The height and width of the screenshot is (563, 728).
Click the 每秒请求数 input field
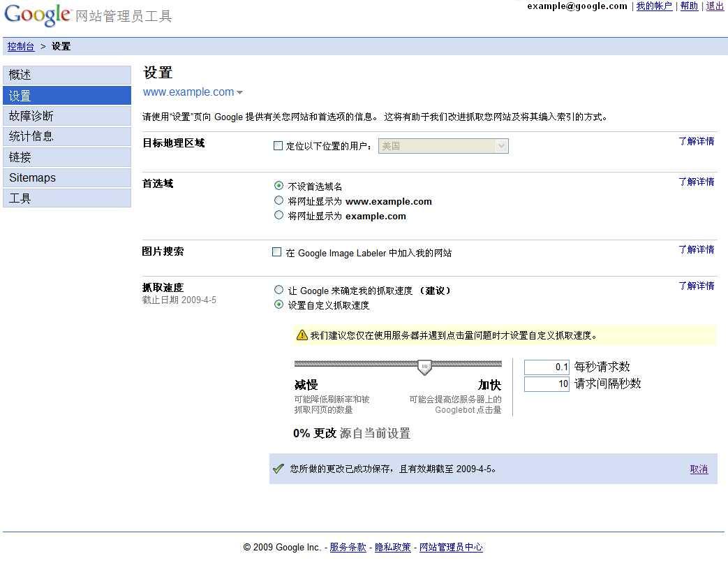click(547, 367)
